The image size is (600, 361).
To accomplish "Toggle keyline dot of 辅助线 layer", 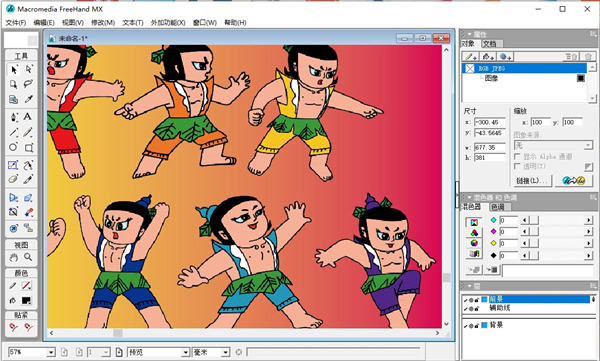I will 471,309.
